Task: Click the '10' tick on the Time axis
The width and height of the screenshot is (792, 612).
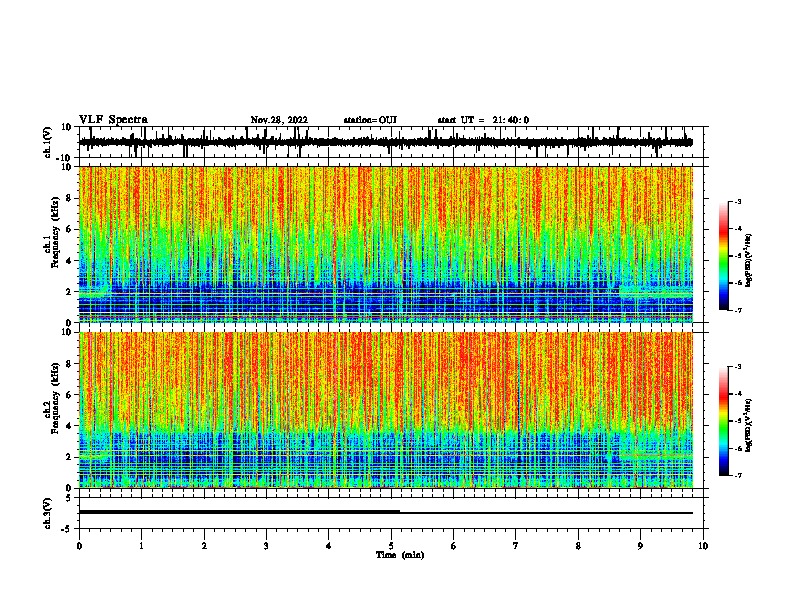Action: (703, 546)
